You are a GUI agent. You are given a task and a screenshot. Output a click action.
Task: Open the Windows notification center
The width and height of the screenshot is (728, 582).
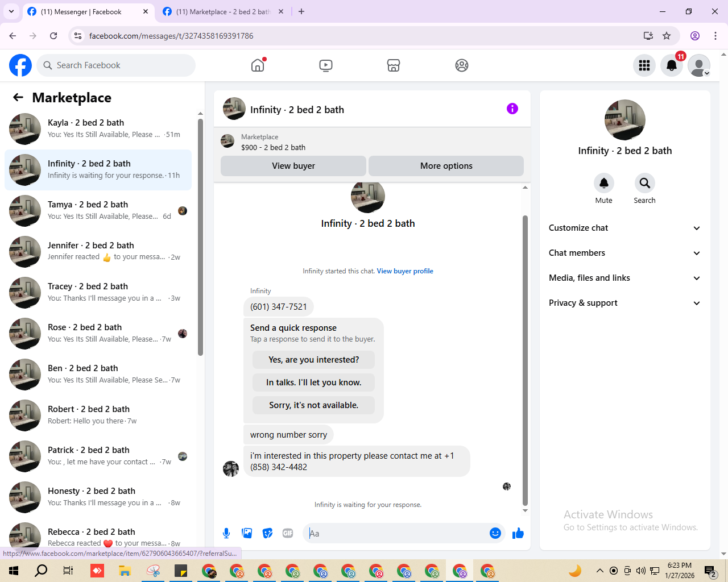point(710,571)
